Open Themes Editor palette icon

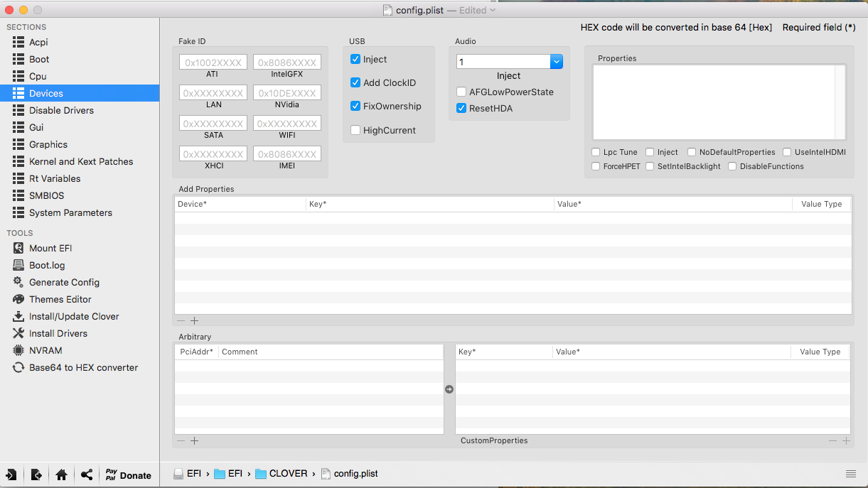tap(18, 299)
